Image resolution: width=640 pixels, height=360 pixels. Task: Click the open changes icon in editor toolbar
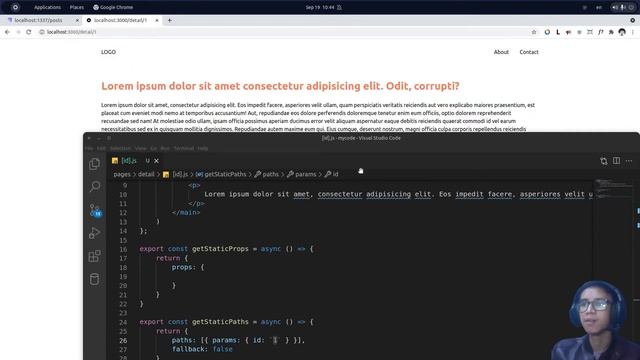pos(604,161)
